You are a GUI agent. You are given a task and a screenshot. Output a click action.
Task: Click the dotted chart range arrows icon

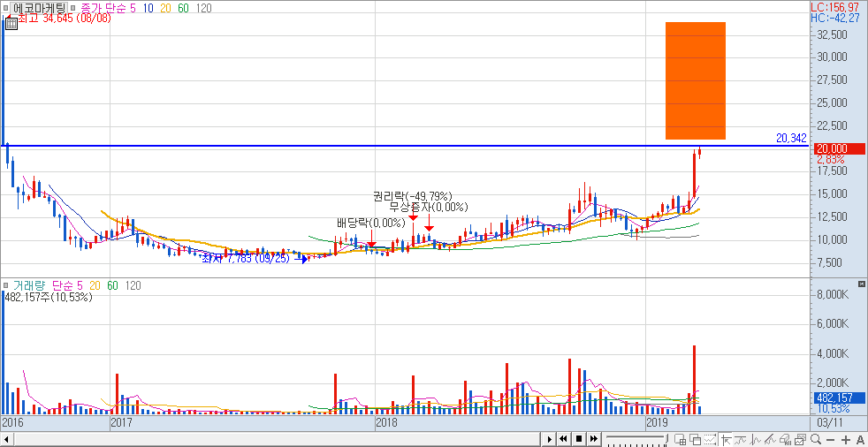click(711, 440)
